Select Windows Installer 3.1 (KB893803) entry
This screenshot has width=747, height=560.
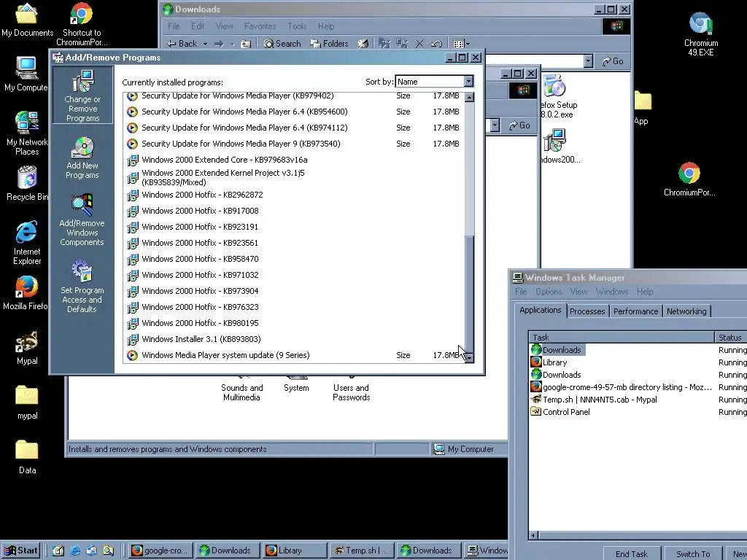point(295,339)
